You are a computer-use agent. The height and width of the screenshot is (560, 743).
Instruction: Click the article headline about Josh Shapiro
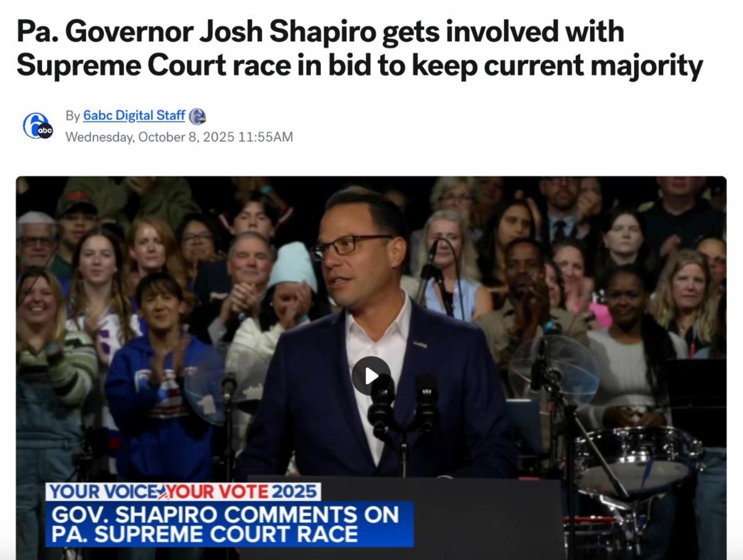click(360, 49)
